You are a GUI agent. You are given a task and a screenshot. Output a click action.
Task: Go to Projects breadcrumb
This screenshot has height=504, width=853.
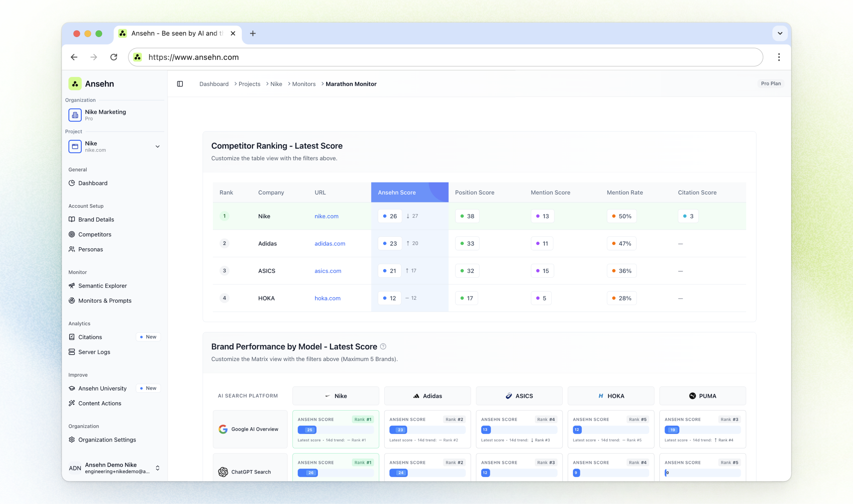coord(249,84)
